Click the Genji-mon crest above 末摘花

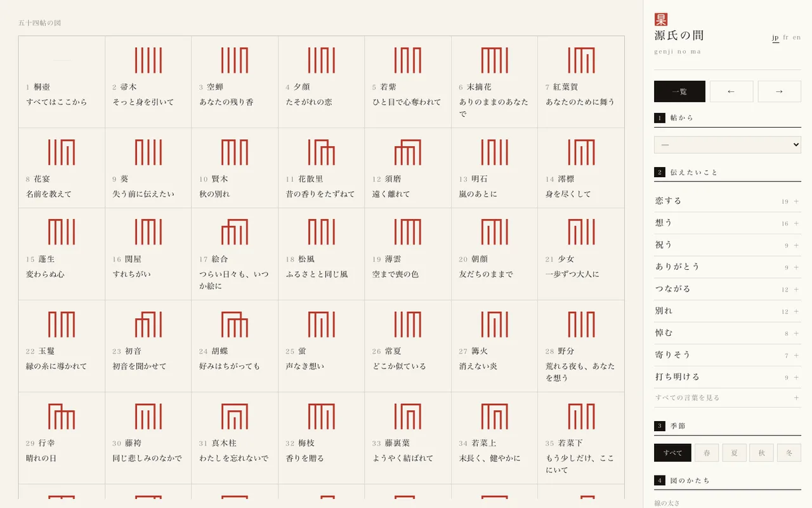(494, 60)
